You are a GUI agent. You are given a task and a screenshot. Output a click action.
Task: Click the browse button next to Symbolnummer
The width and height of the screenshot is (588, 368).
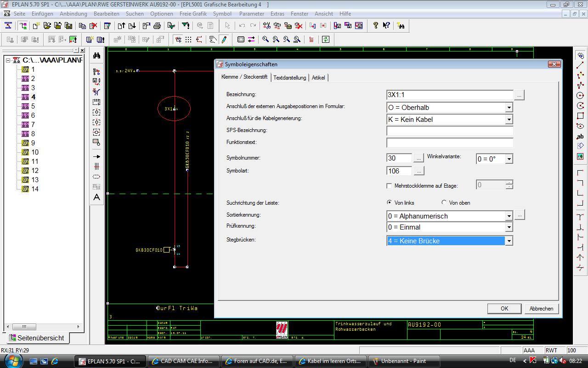point(418,158)
